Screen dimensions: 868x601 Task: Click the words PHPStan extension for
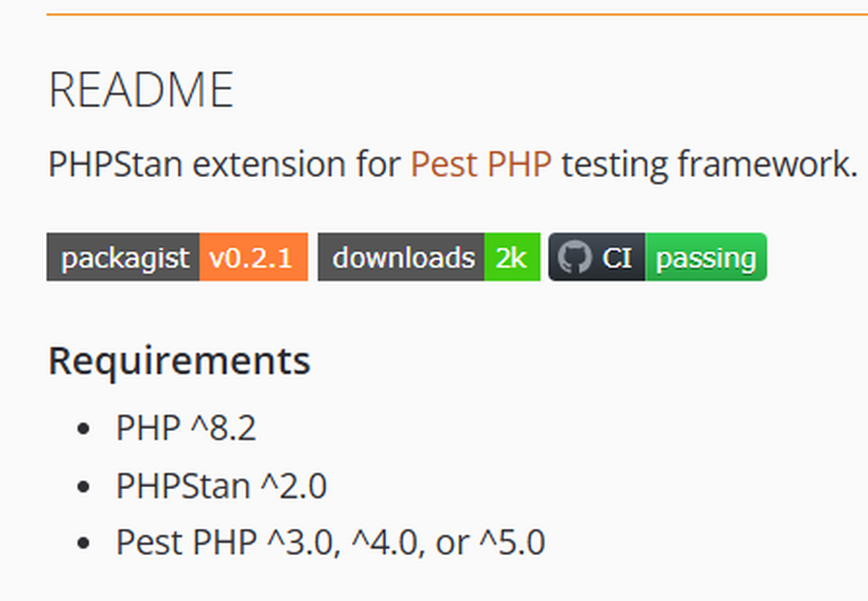pos(224,164)
